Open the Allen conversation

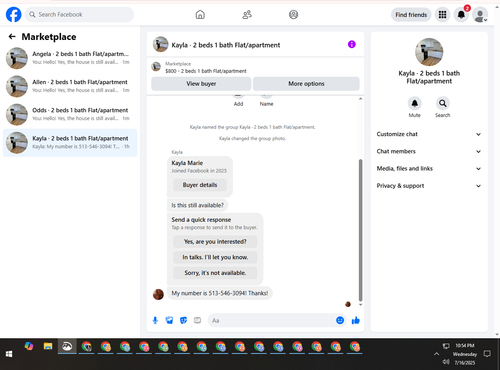[70, 86]
